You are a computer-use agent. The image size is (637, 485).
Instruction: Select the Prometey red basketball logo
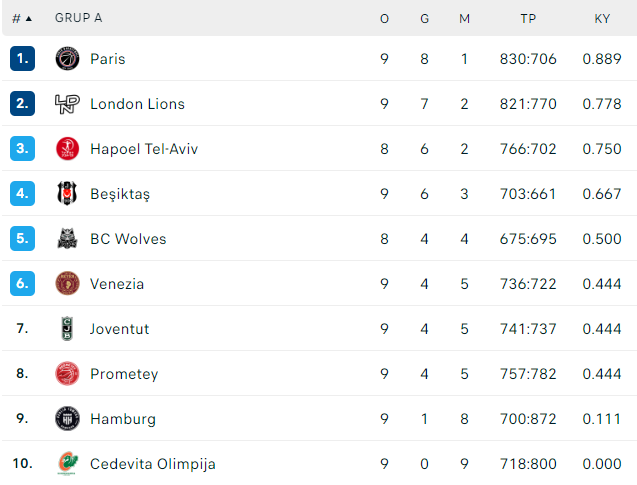pos(67,373)
